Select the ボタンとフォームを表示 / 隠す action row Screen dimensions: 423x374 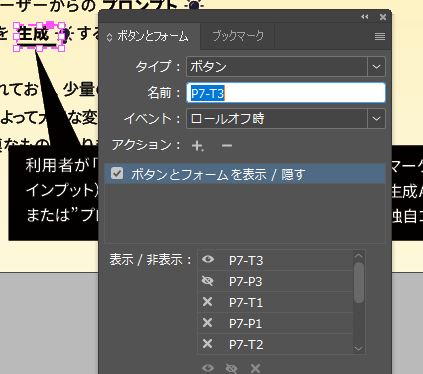point(245,174)
